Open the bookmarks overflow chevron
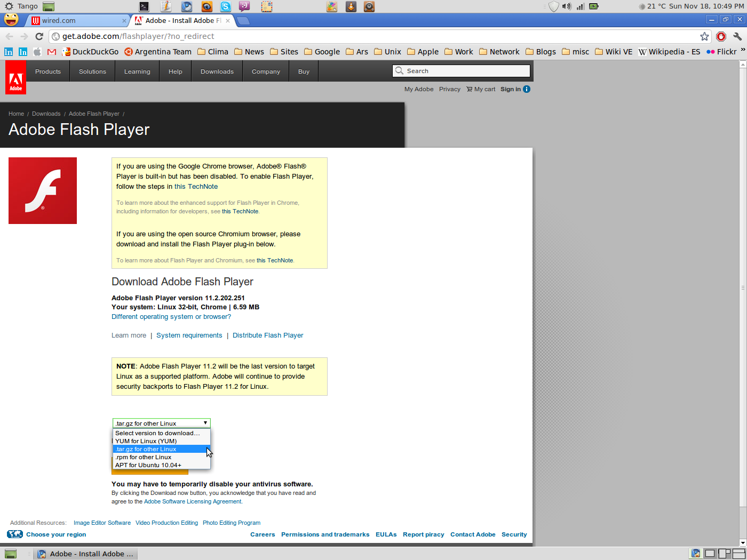 (x=743, y=50)
